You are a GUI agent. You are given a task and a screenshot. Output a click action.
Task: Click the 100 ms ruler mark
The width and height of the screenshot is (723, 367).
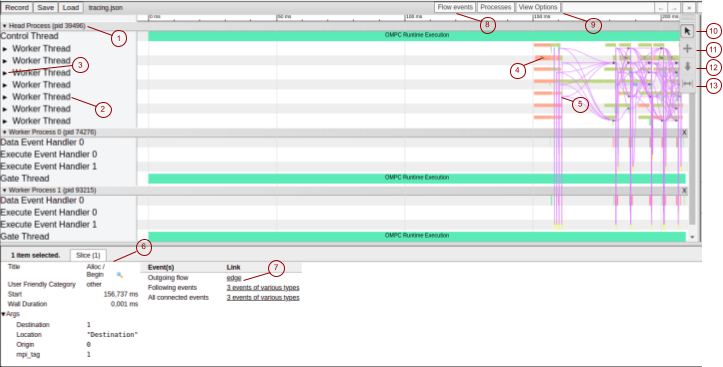[x=414, y=17]
